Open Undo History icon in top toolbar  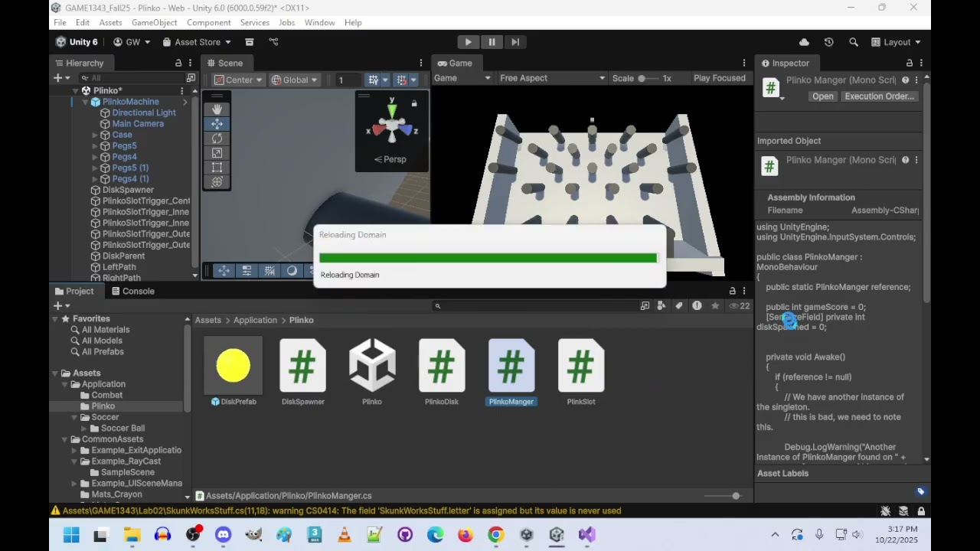tap(828, 42)
